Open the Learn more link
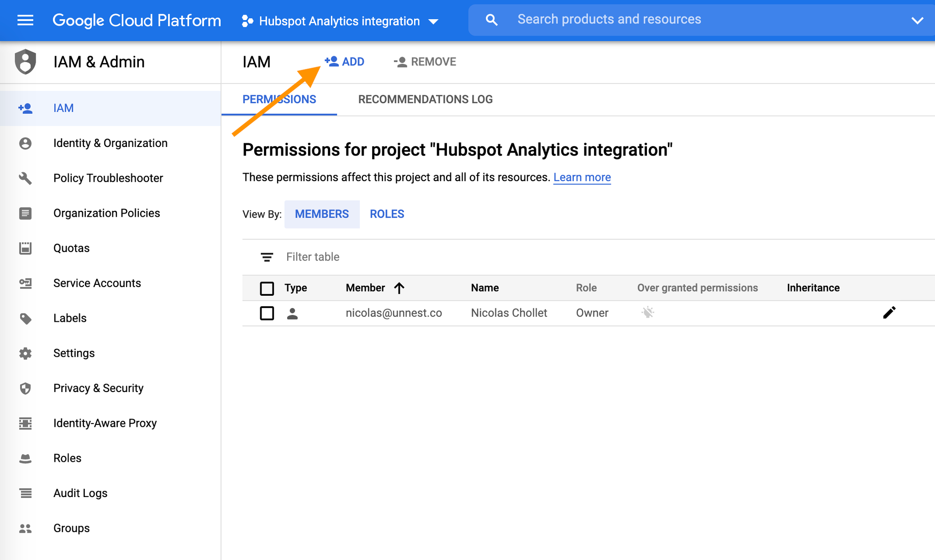Screen dimensions: 935x560 (x=582, y=177)
